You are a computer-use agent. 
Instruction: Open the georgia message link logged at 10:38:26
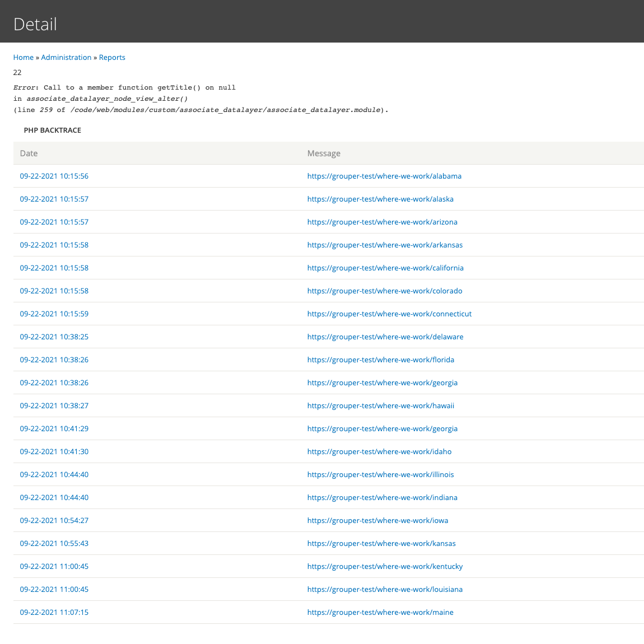(x=382, y=383)
